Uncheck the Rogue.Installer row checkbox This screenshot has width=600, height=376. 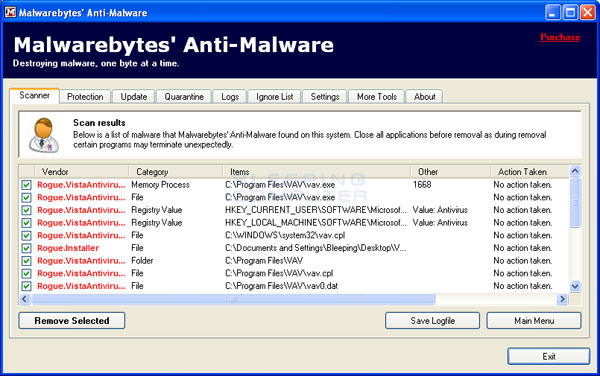tap(26, 248)
